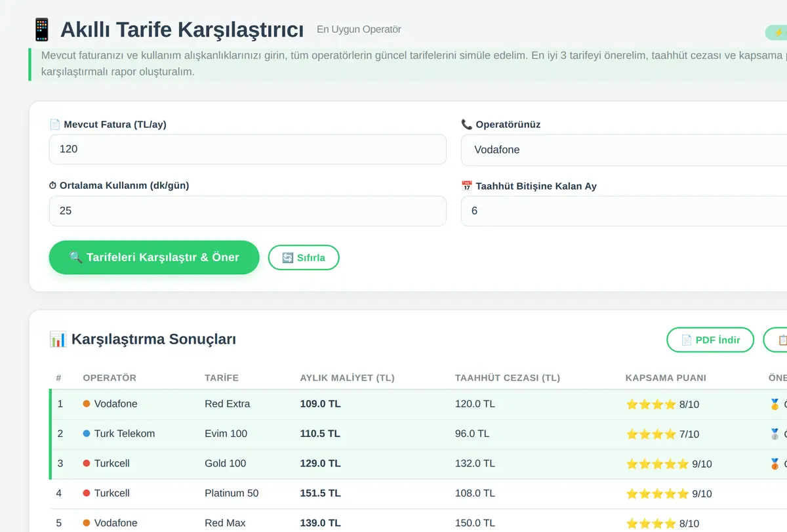Click the calendar icon by Taahhüt Bitişine Kalan Ay
This screenshot has height=532, width=787.
466,186
